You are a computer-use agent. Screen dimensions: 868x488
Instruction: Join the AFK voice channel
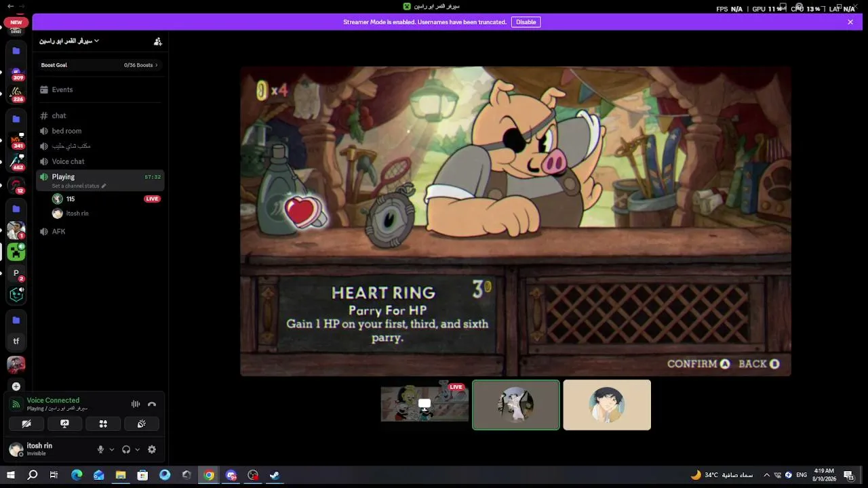coord(100,232)
